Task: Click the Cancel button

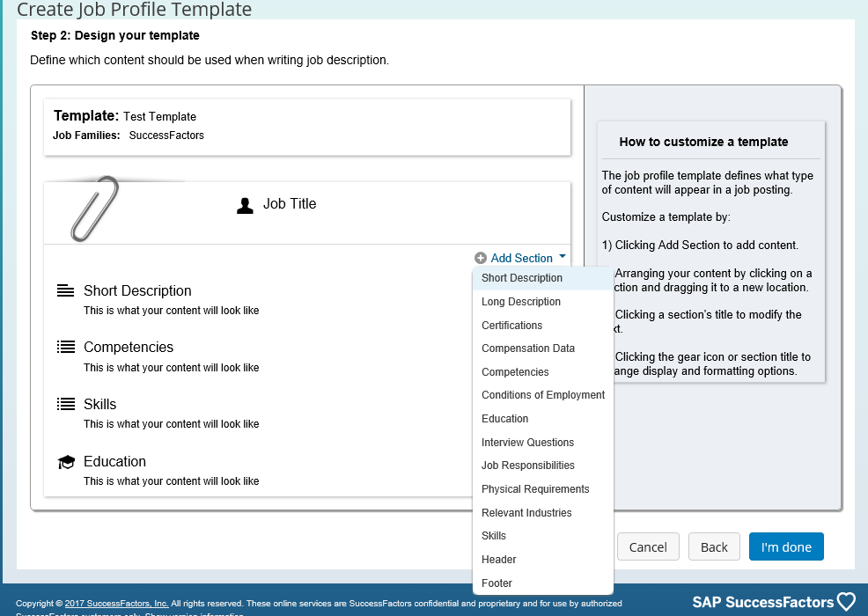Action: (648, 546)
